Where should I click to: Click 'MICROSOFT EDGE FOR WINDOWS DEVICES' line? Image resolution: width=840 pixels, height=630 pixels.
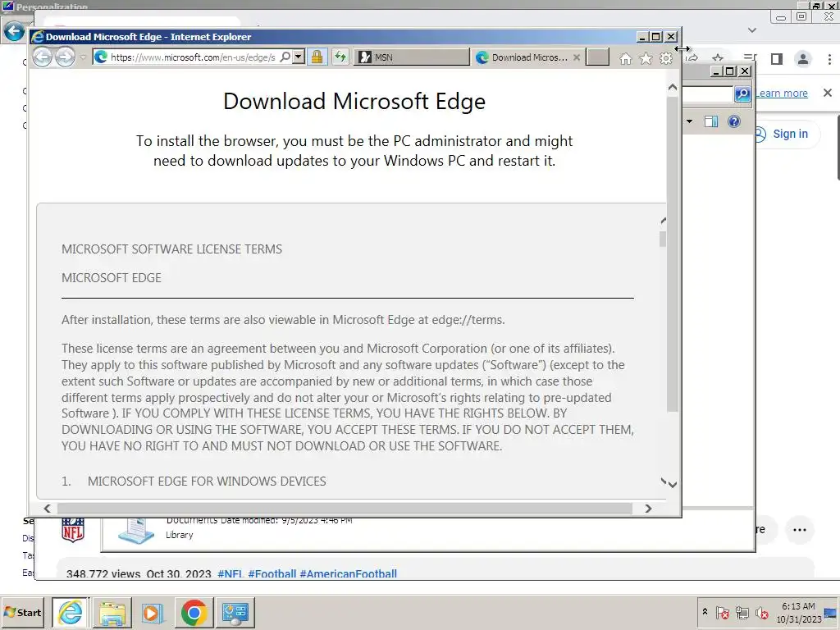tap(207, 481)
